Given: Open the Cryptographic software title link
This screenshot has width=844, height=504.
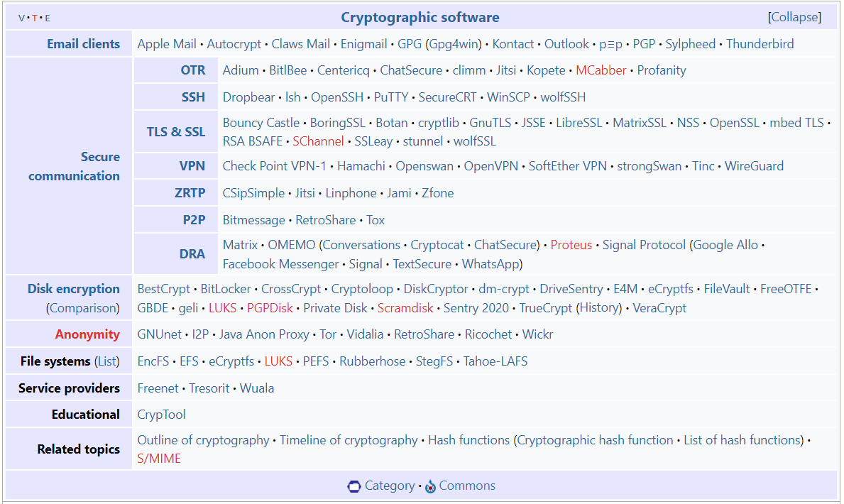Looking at the screenshot, I should point(420,17).
